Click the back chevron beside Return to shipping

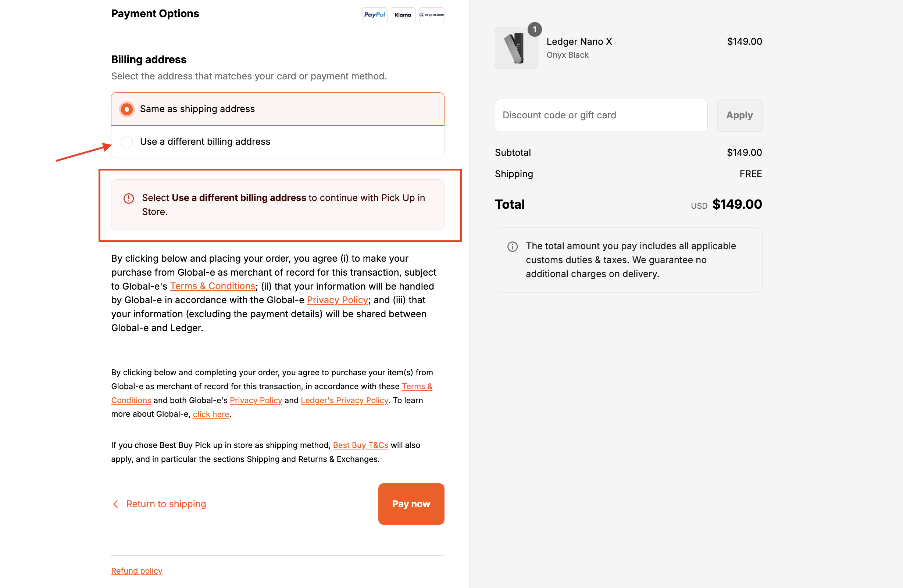pyautogui.click(x=116, y=504)
